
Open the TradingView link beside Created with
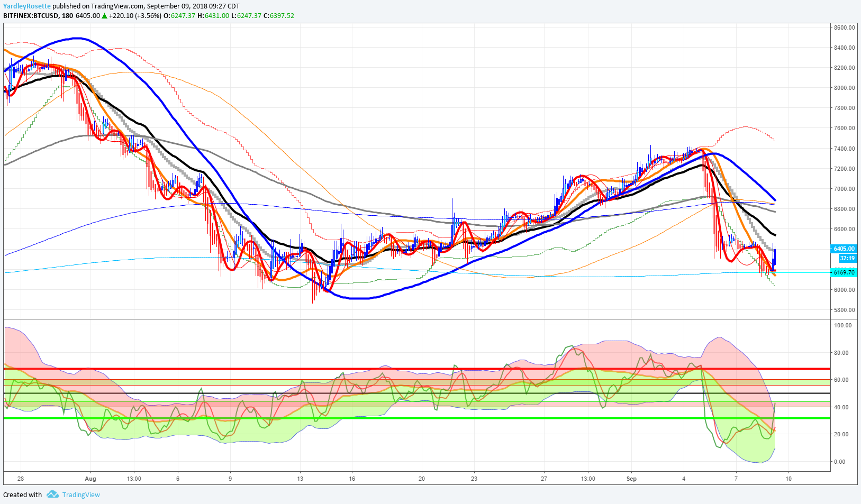tap(81, 495)
